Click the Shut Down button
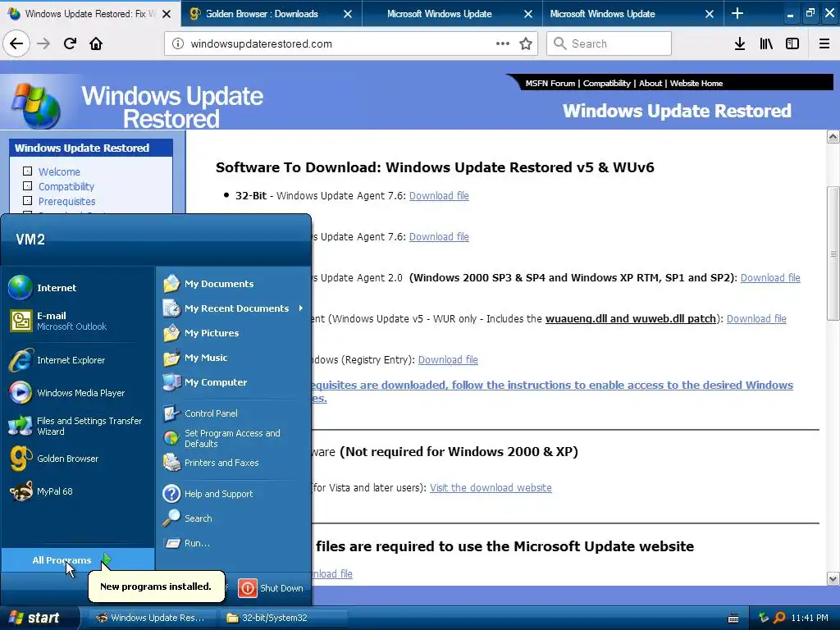The image size is (840, 630). [x=271, y=587]
